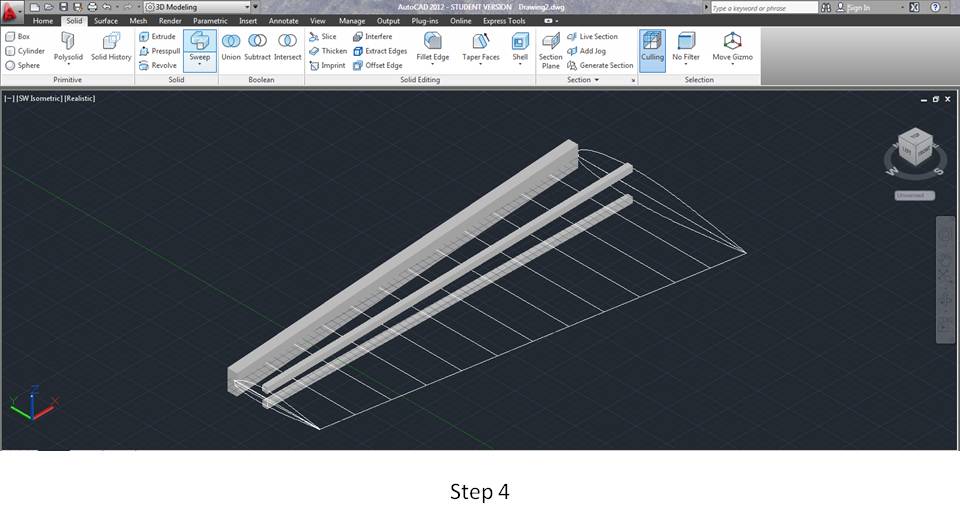
Task: Expand the Shell dropdown arrow
Action: click(x=520, y=64)
